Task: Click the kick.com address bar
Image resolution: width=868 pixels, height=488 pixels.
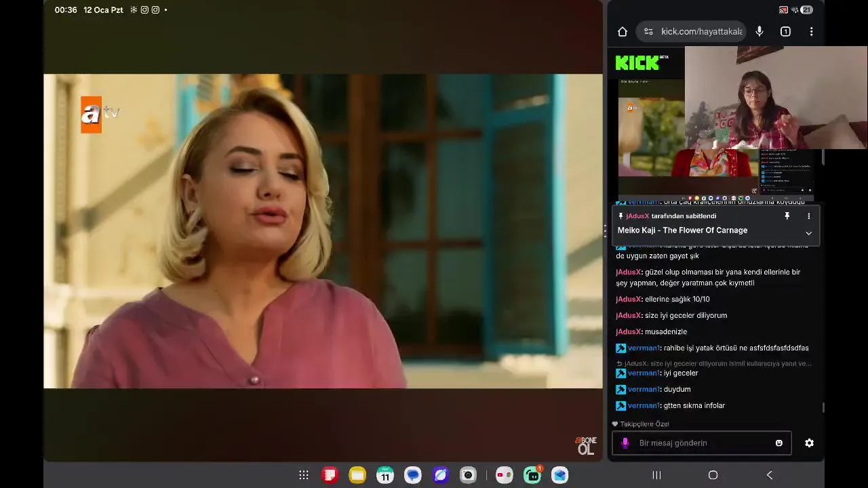Action: [x=692, y=31]
